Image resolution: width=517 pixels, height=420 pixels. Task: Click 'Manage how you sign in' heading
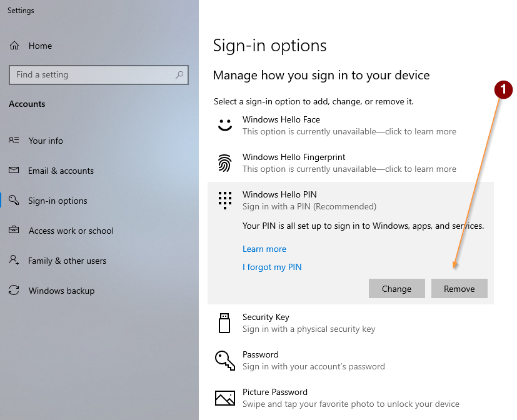pyautogui.click(x=321, y=76)
